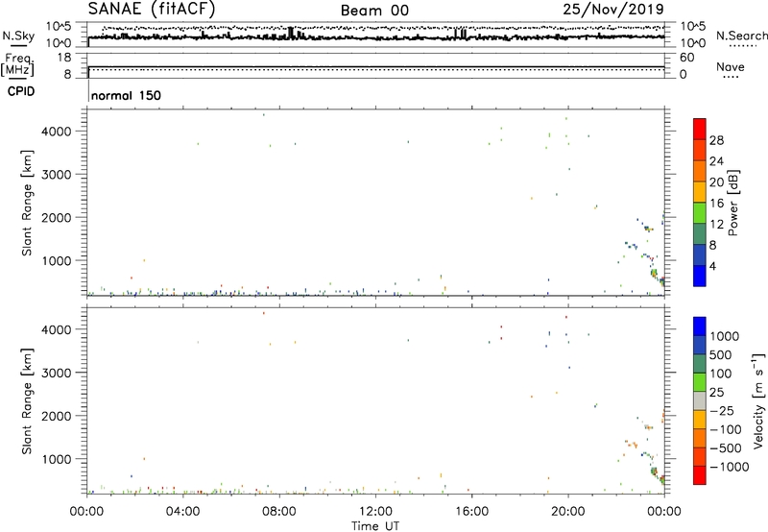The width and height of the screenshot is (768, 532).
Task: Click the 3000 km tick in the power panel
Action: point(57,175)
